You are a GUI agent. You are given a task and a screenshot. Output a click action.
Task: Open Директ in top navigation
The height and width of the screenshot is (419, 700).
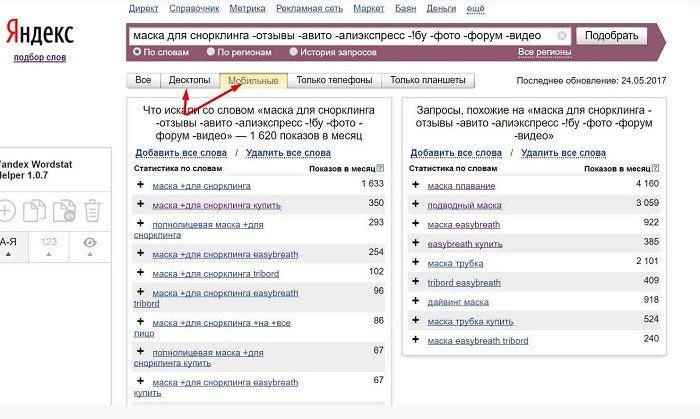coord(143,8)
